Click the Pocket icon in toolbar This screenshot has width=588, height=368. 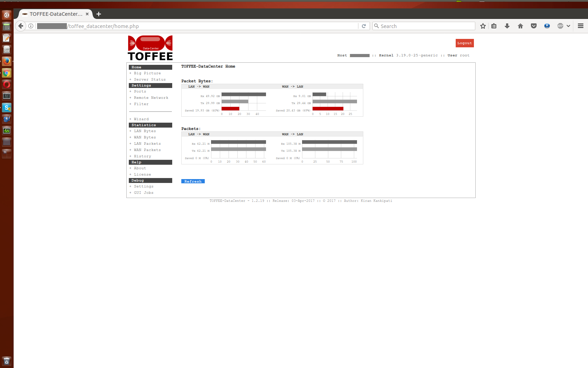tap(534, 26)
